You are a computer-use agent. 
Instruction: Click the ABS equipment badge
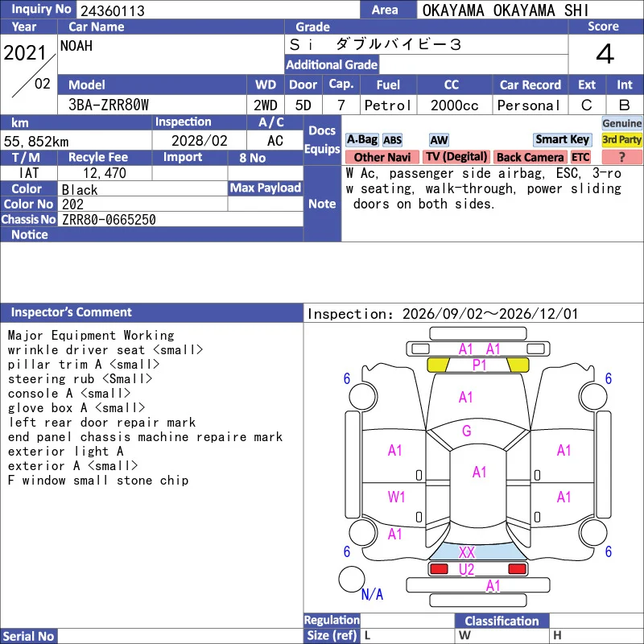[x=392, y=140]
